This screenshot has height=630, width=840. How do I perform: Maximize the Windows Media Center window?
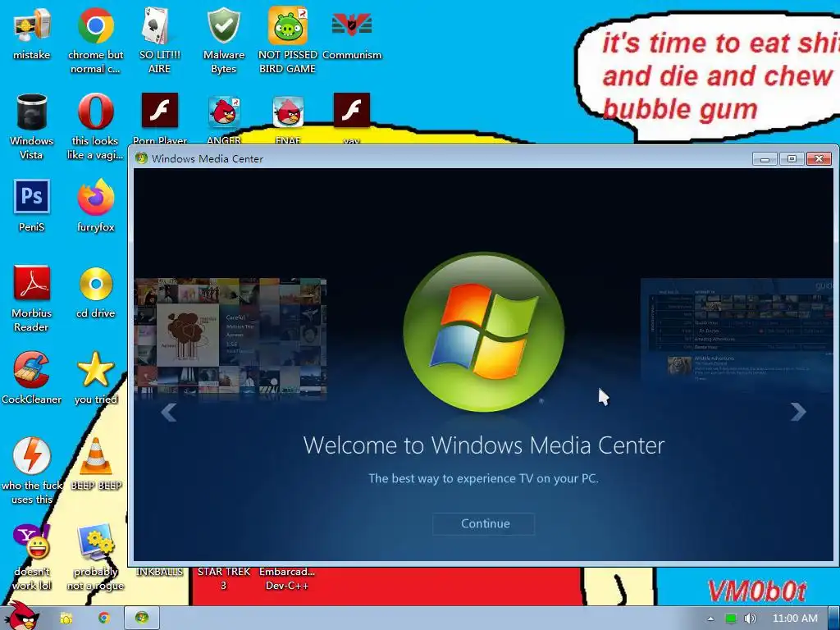792,158
